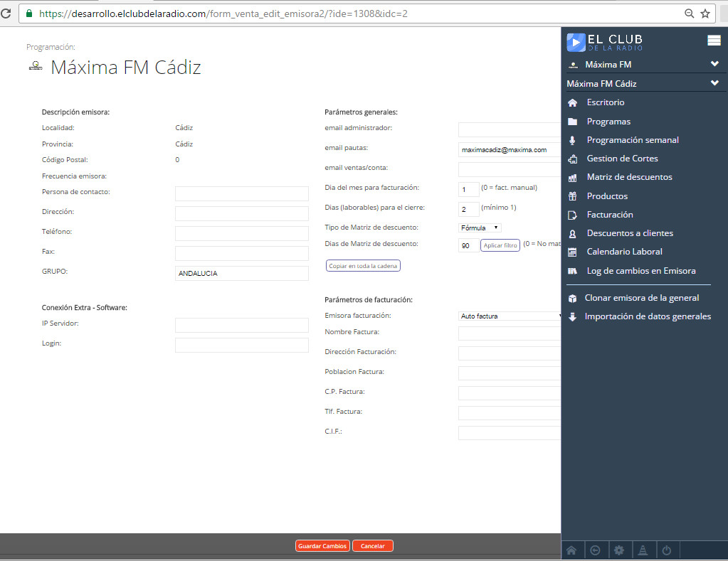
Task: Focus the Dirección input field
Action: click(241, 213)
